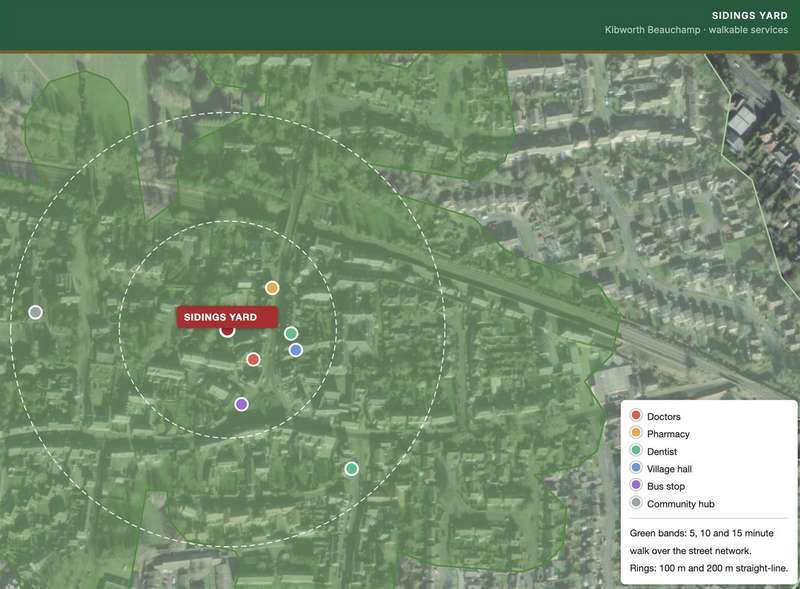Click the blue Village hall legend swatch
The width and height of the screenshot is (800, 589).
(636, 468)
